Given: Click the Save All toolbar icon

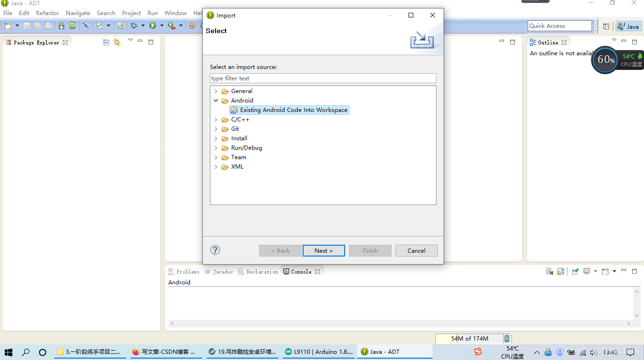Looking at the screenshot, I should click(x=37, y=26).
